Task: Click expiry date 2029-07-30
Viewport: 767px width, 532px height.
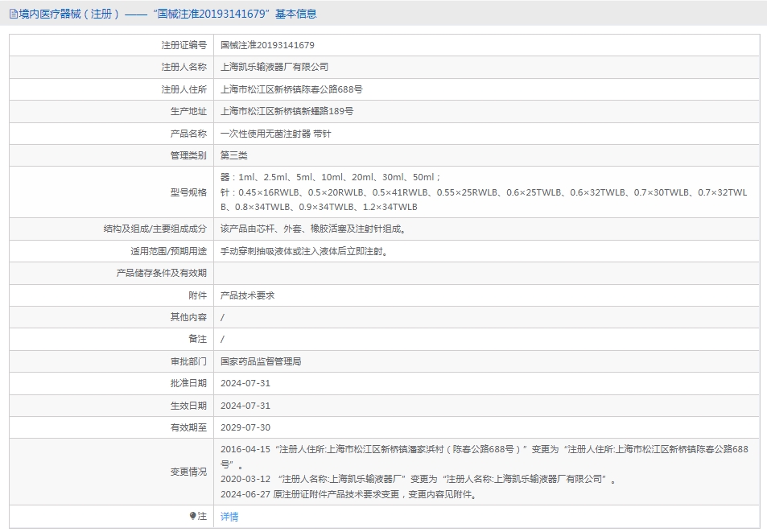Action: click(x=245, y=427)
